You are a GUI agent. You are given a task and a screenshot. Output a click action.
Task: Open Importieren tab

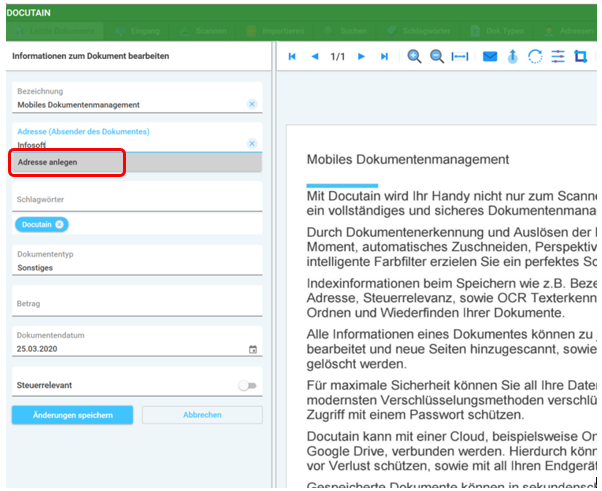[x=276, y=31]
